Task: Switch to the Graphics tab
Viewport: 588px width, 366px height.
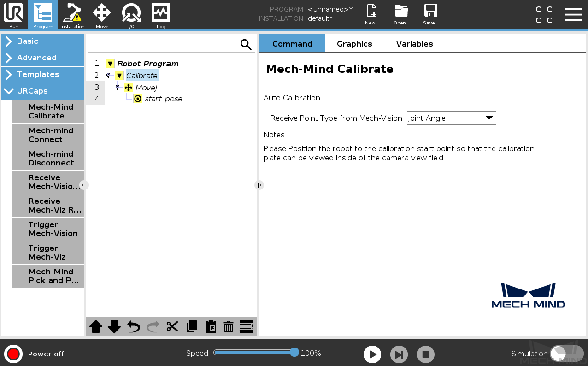Action: coord(354,44)
